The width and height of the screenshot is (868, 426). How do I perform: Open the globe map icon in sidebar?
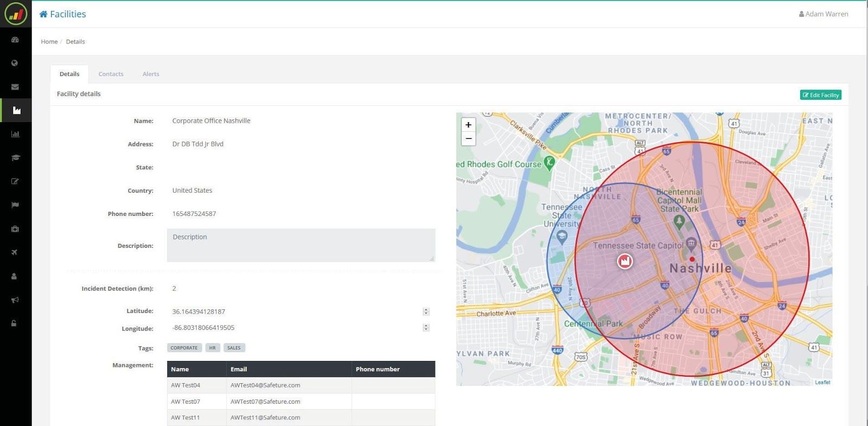click(x=15, y=63)
